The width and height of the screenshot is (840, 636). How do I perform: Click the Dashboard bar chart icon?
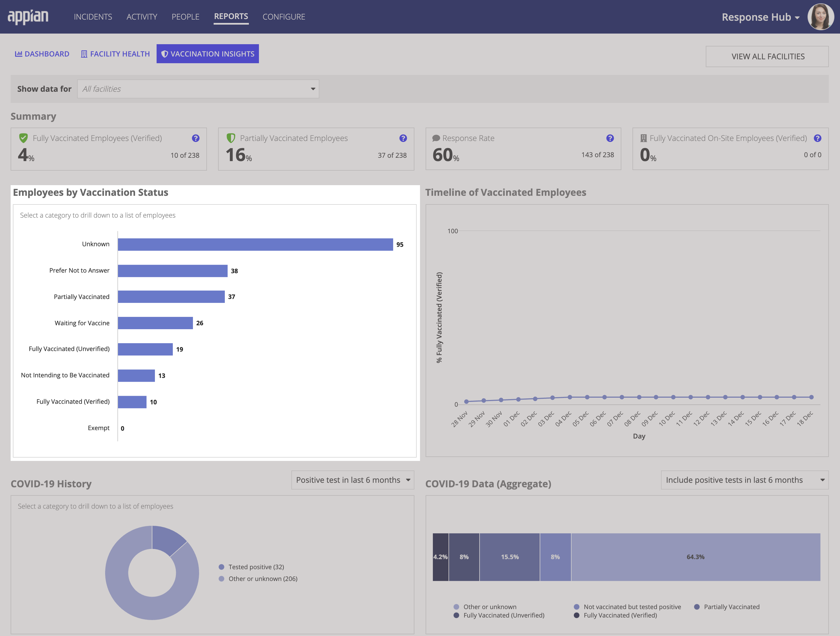point(18,54)
